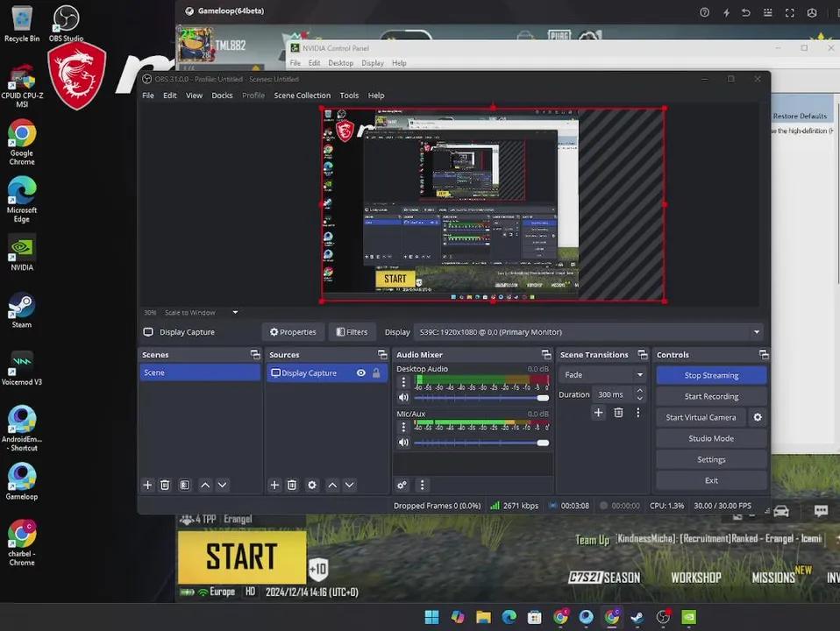This screenshot has height=631, width=840.
Task: Move source down arrow
Action: (x=349, y=485)
